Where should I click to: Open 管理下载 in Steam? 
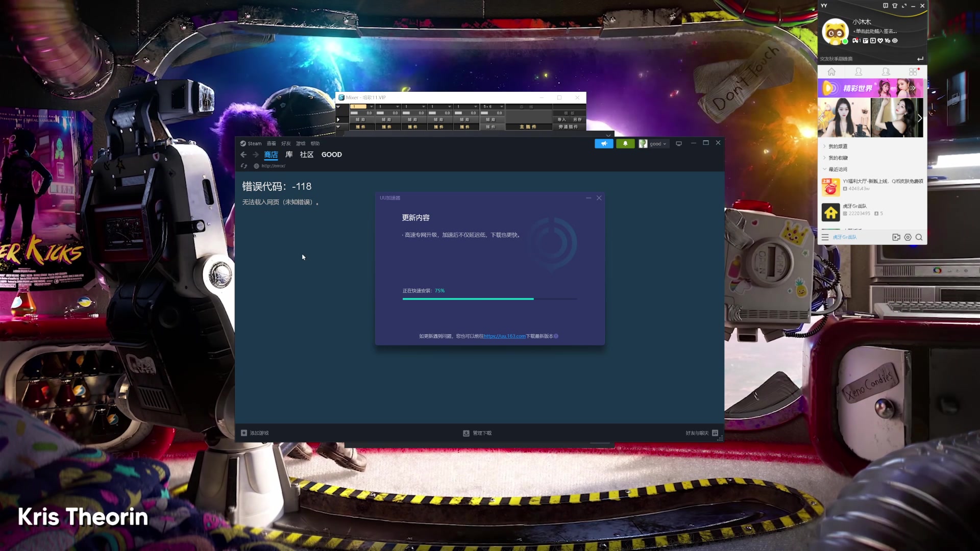pyautogui.click(x=477, y=433)
